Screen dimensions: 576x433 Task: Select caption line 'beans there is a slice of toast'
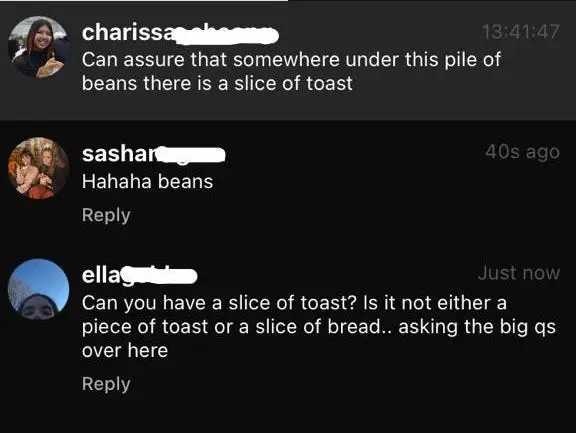[x=217, y=83]
